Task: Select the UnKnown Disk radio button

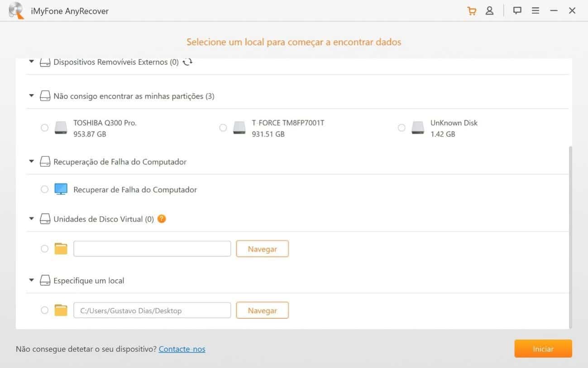Action: click(x=402, y=128)
